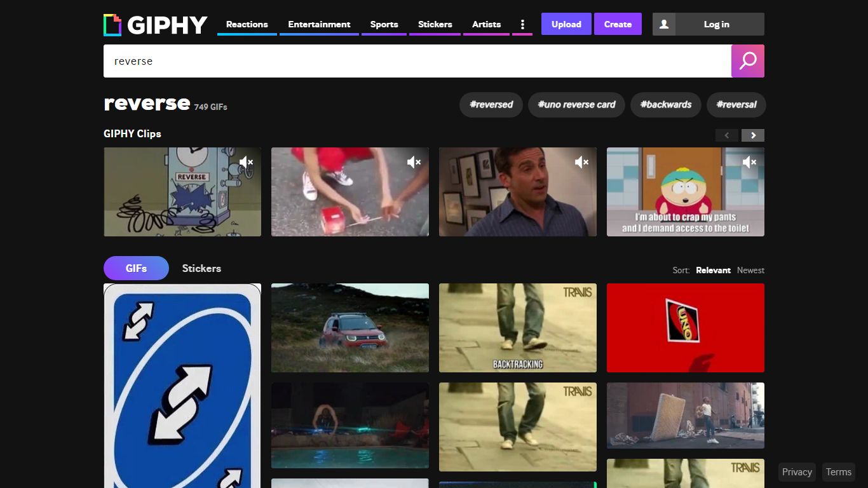Play the Cartman toilet demand clip
The height and width of the screenshot is (488, 868).
tap(686, 192)
